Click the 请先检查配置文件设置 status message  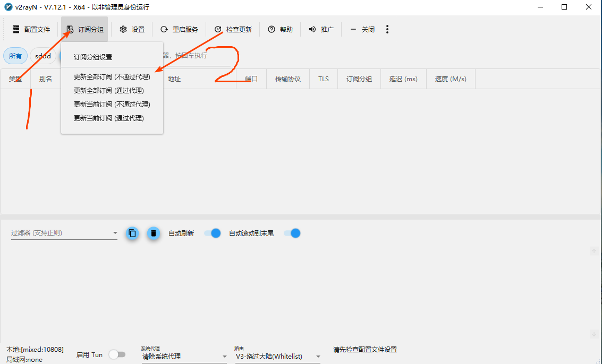coord(365,350)
